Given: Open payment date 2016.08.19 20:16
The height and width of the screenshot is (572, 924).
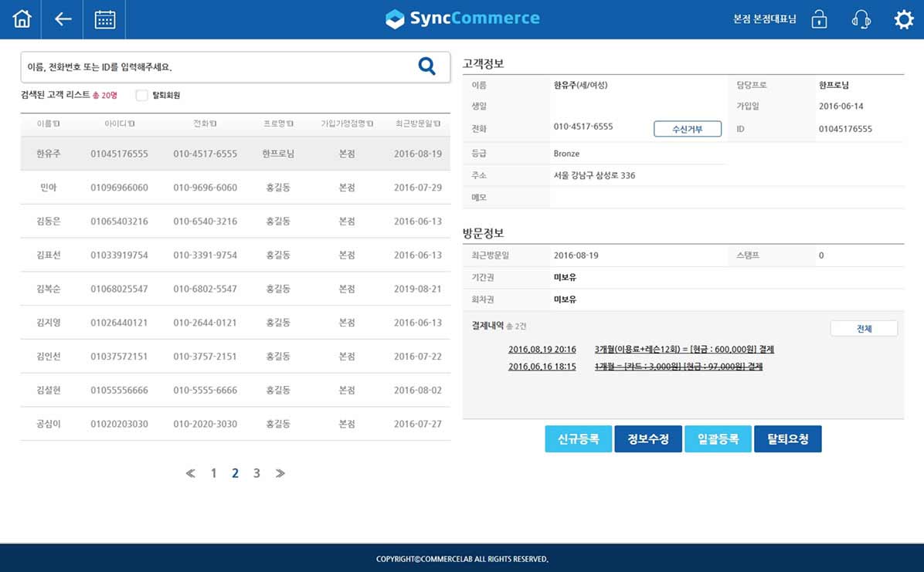Looking at the screenshot, I should (542, 350).
